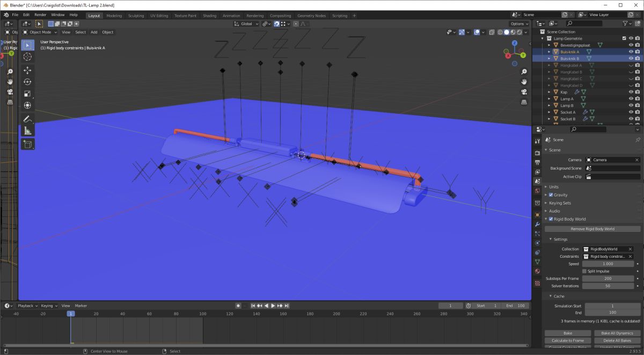Uncheck Lamp Geometrie collection exclude checkbox
Screen dimensions: 644x355
pyautogui.click(x=624, y=38)
